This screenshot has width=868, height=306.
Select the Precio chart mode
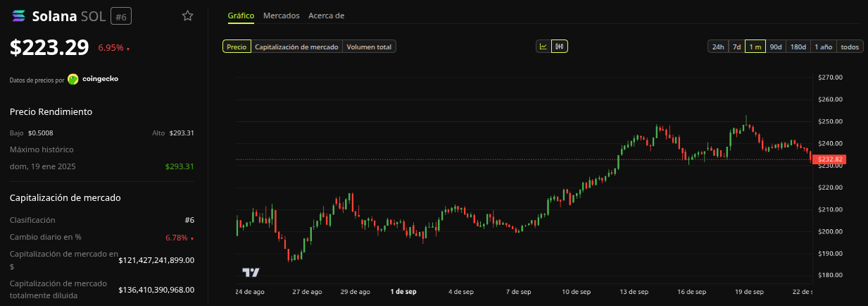[237, 47]
